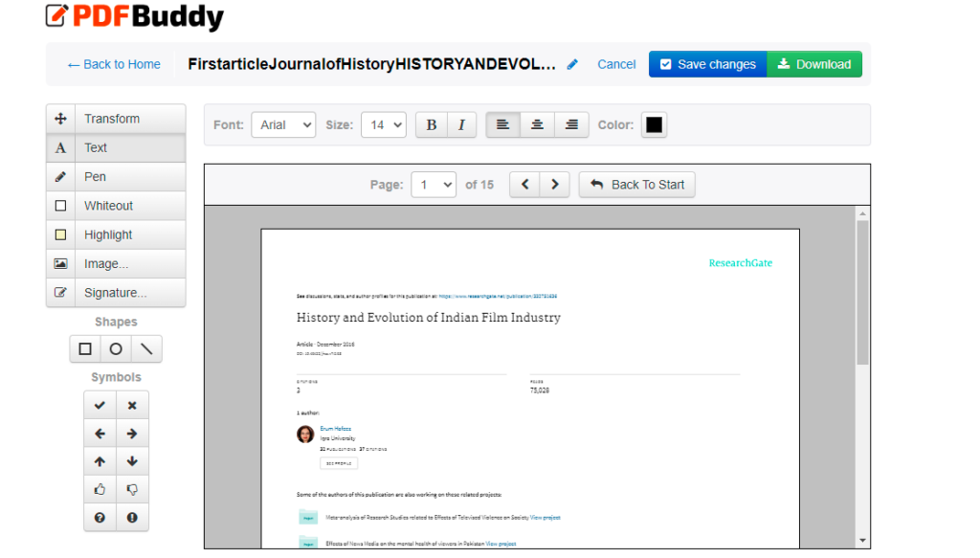Select the circle shape tool

click(x=116, y=349)
